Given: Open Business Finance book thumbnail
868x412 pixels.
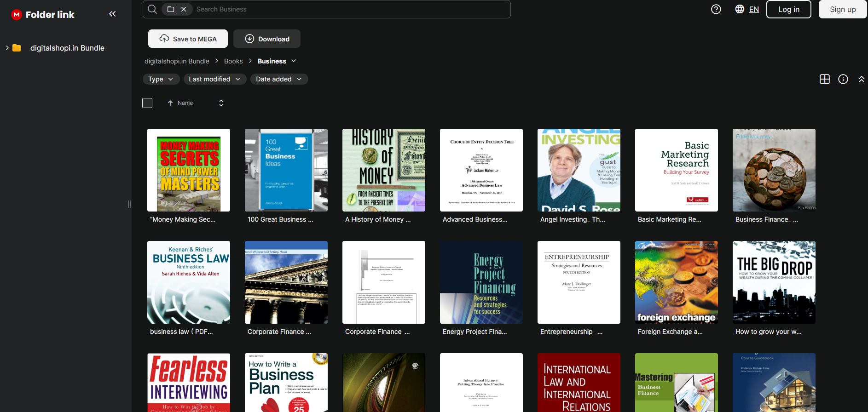Looking at the screenshot, I should point(774,170).
